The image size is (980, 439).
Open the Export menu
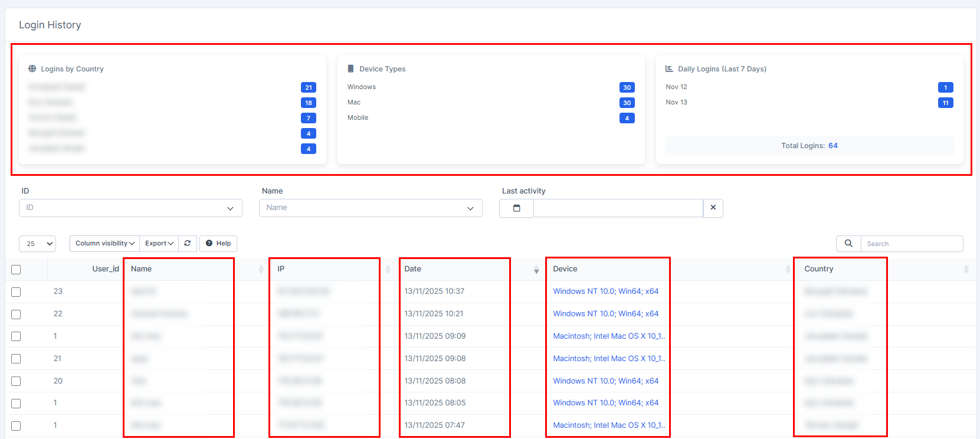click(x=159, y=243)
